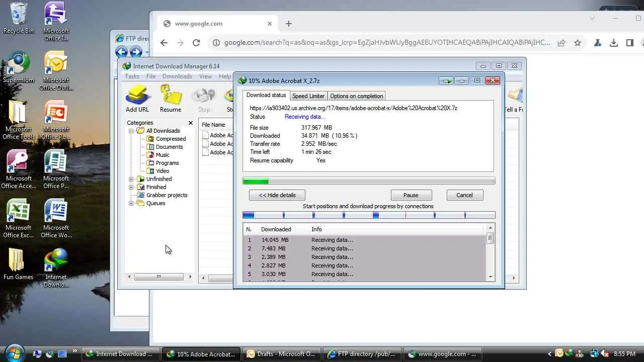Open browser downloads icon
This screenshot has height=362, width=644.
click(x=614, y=43)
